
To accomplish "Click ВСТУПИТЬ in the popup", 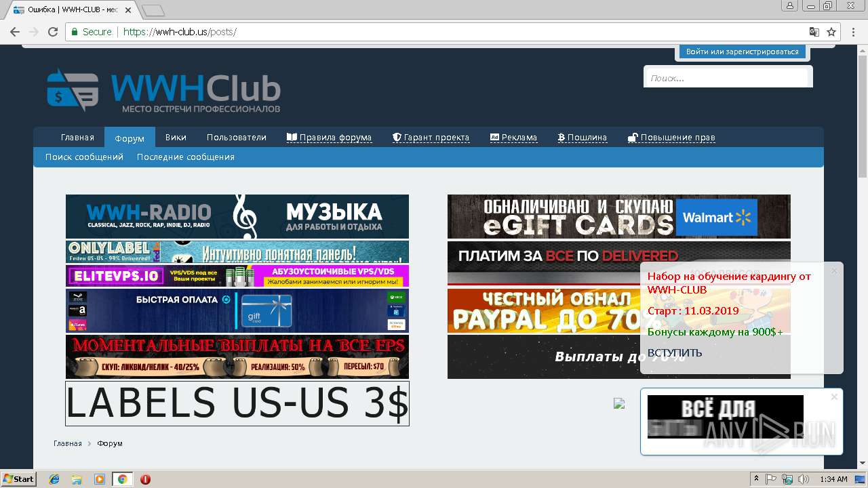I will [x=675, y=352].
